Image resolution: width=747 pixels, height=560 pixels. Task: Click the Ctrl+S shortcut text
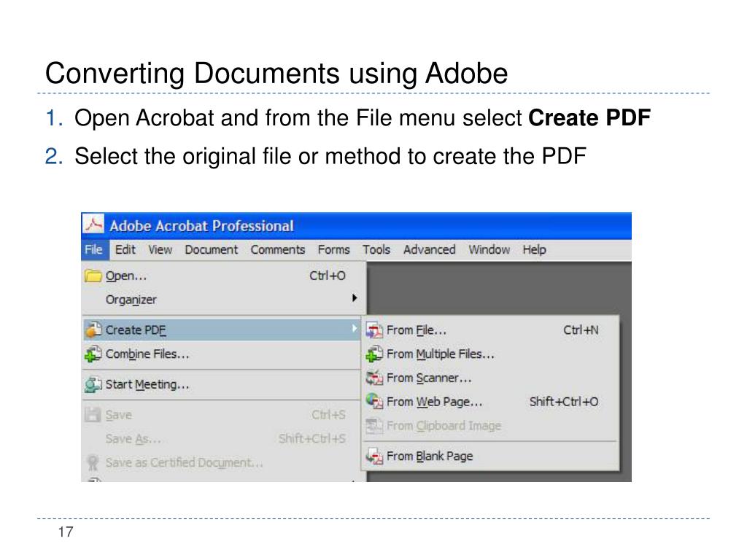point(328,415)
